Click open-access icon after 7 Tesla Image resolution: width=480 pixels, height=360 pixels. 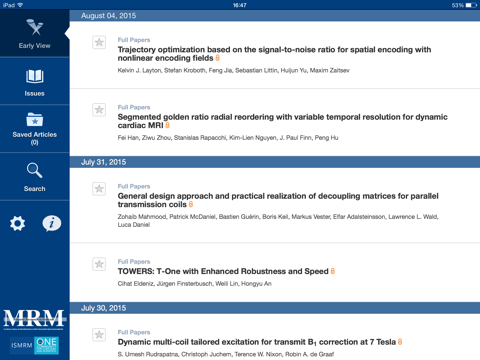click(x=400, y=342)
